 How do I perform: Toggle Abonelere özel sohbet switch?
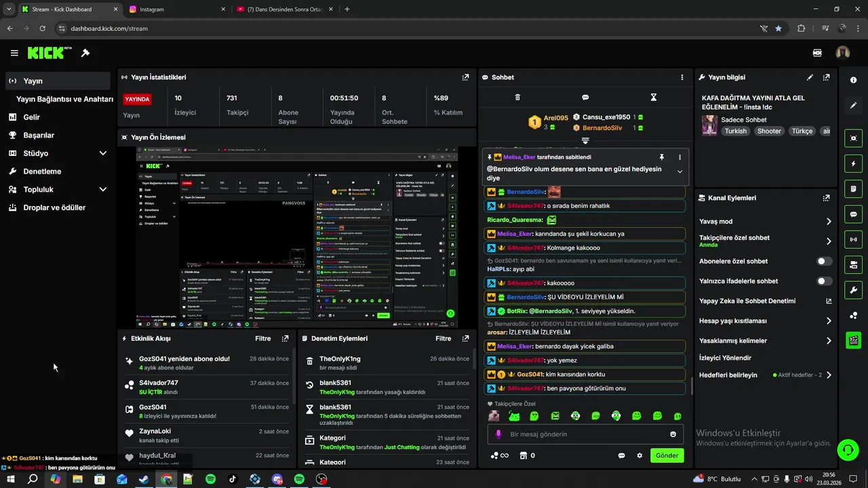pos(825,261)
